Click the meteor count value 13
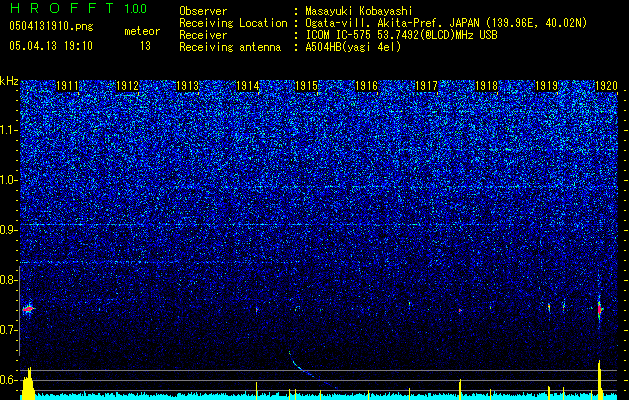The width and height of the screenshot is (629, 400). tap(145, 46)
